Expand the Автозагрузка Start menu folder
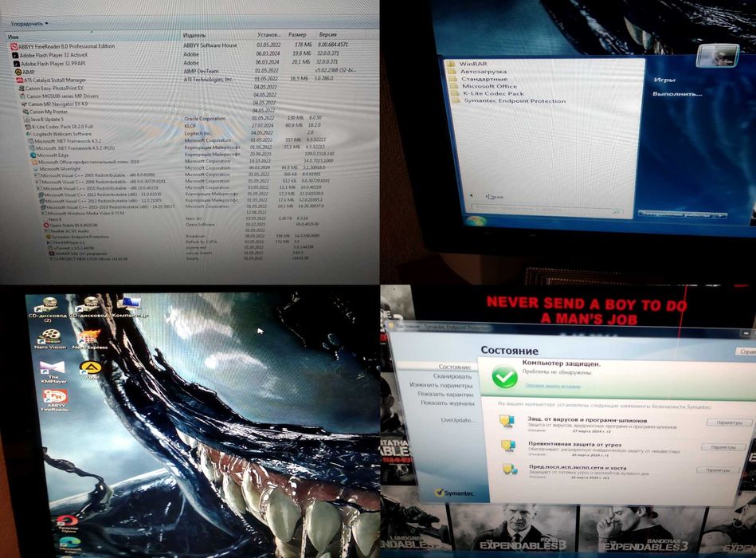756x558 pixels. (x=477, y=72)
